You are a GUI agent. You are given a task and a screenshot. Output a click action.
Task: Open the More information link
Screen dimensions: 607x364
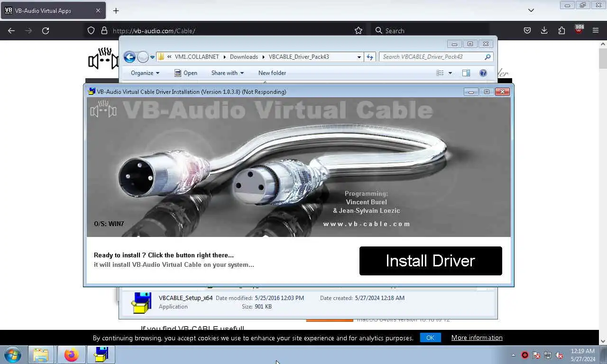[x=477, y=337]
